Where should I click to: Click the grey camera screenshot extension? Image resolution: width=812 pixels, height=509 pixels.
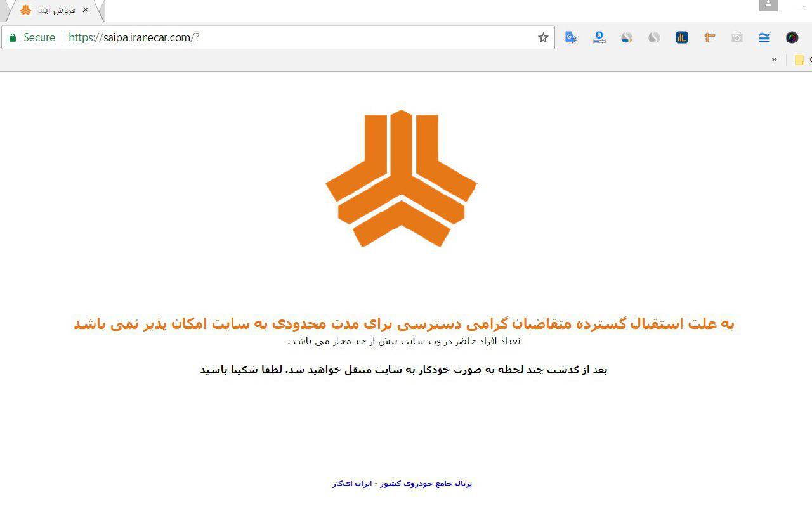tap(737, 37)
